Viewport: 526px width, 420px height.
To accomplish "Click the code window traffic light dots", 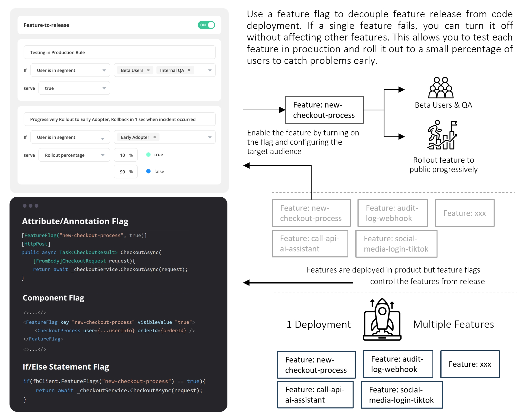I will click(30, 206).
